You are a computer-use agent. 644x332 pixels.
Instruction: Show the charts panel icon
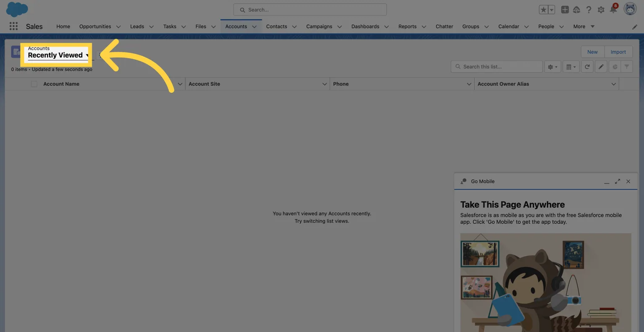[615, 67]
